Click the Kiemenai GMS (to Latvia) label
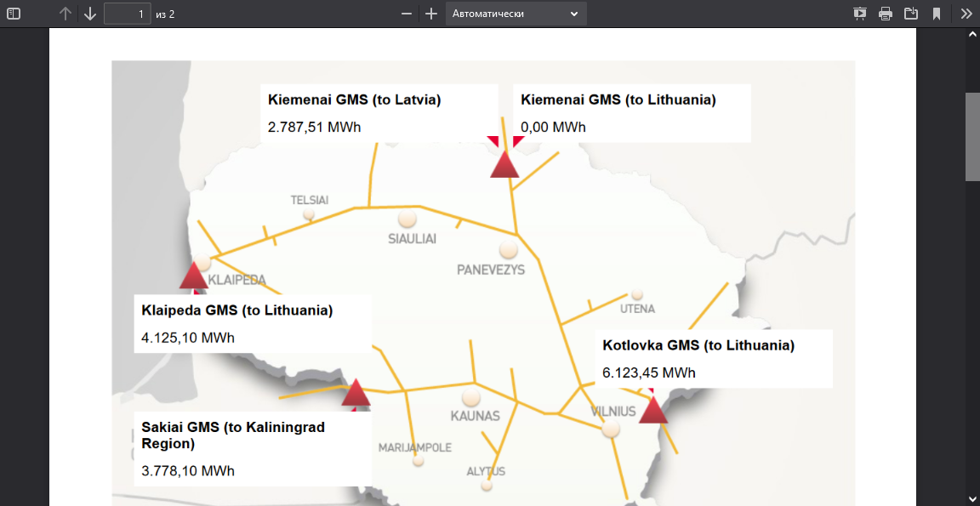Viewport: 980px width, 506px height. 354,99
